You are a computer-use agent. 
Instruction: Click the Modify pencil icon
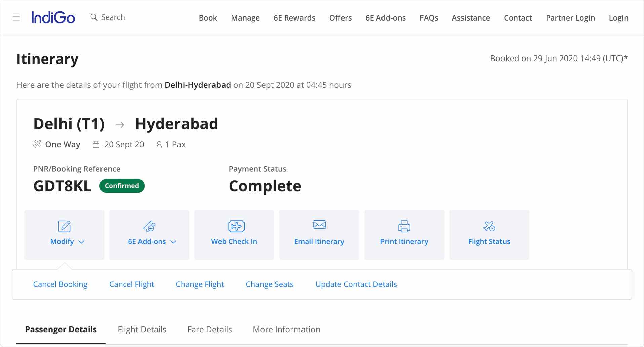[x=64, y=226]
